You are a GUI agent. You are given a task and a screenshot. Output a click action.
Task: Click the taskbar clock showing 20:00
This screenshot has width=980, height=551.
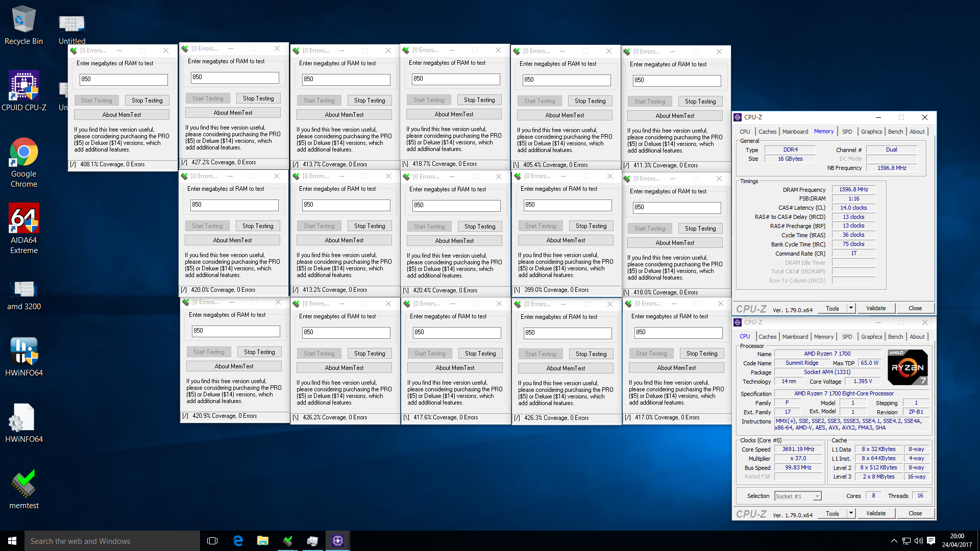coord(957,541)
